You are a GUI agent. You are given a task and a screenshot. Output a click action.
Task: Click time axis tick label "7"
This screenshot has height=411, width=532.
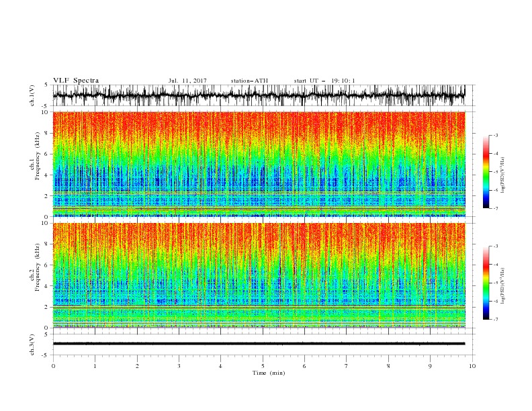click(346, 366)
